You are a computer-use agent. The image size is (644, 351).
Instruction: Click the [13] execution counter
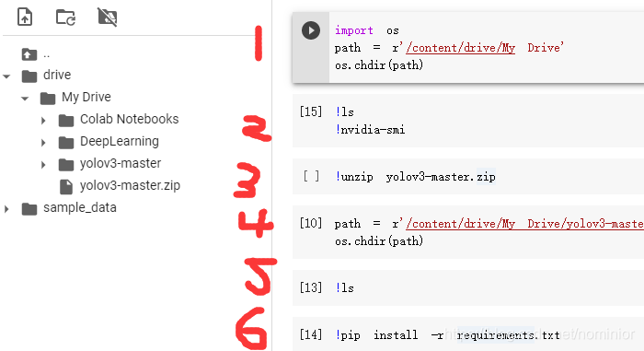311,287
